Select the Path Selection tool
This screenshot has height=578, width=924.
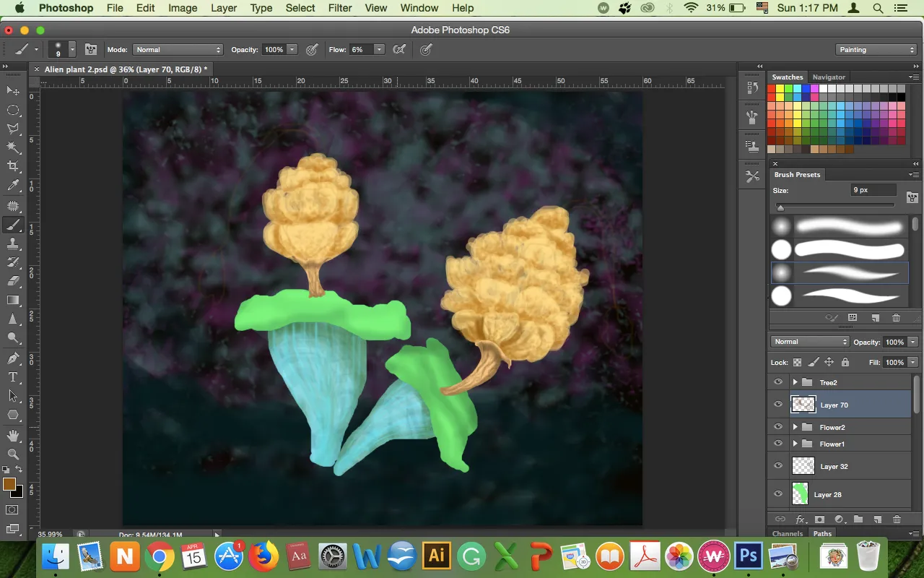click(x=13, y=396)
